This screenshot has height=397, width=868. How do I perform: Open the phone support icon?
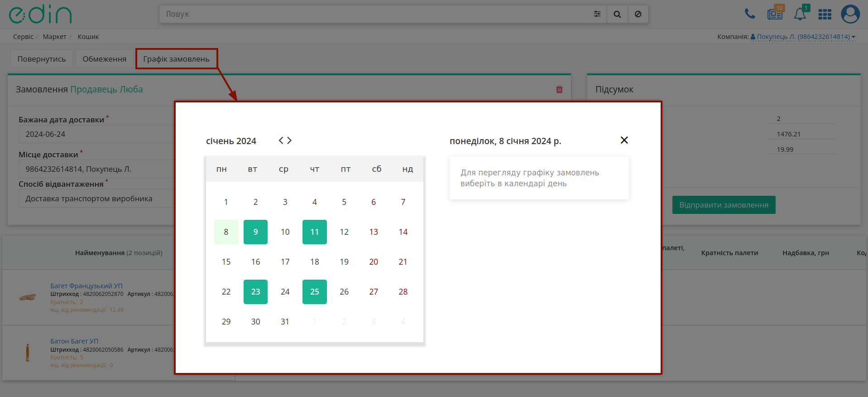pyautogui.click(x=750, y=14)
